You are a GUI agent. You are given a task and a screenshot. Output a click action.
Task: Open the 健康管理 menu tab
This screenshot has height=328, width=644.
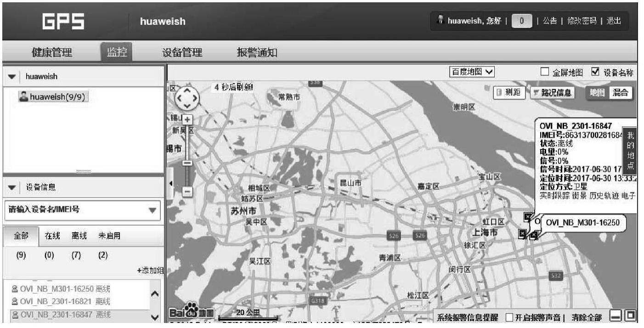pos(52,52)
